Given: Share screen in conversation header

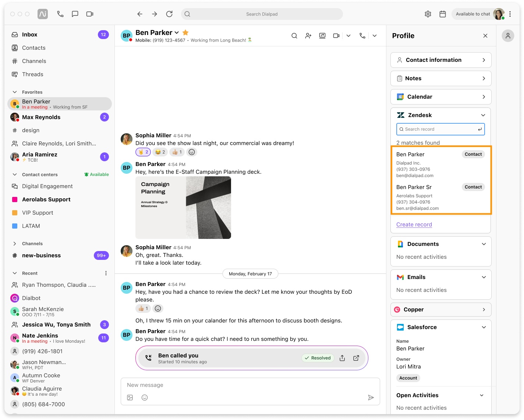Looking at the screenshot, I should coord(322,36).
